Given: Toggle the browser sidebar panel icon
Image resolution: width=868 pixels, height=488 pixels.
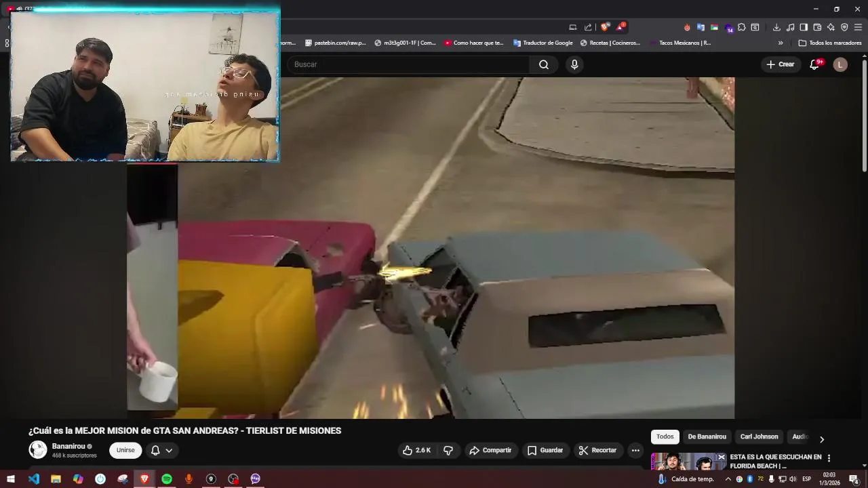Looking at the screenshot, I should 804,27.
